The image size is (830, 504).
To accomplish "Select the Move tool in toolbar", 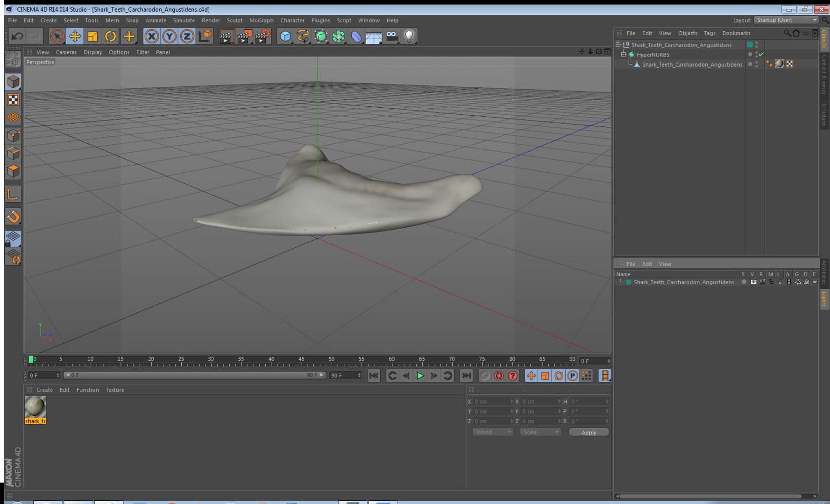I will (75, 36).
